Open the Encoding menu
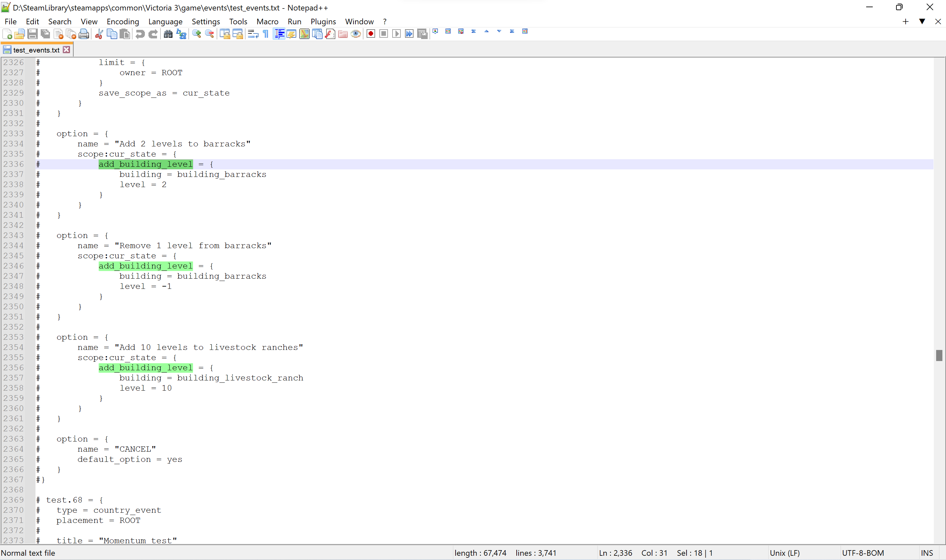The width and height of the screenshot is (946, 560). [x=123, y=22]
